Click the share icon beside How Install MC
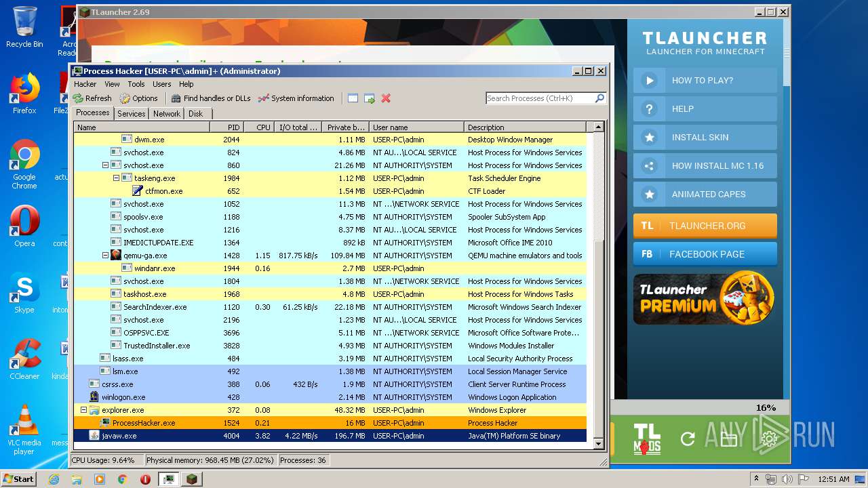 [650, 165]
